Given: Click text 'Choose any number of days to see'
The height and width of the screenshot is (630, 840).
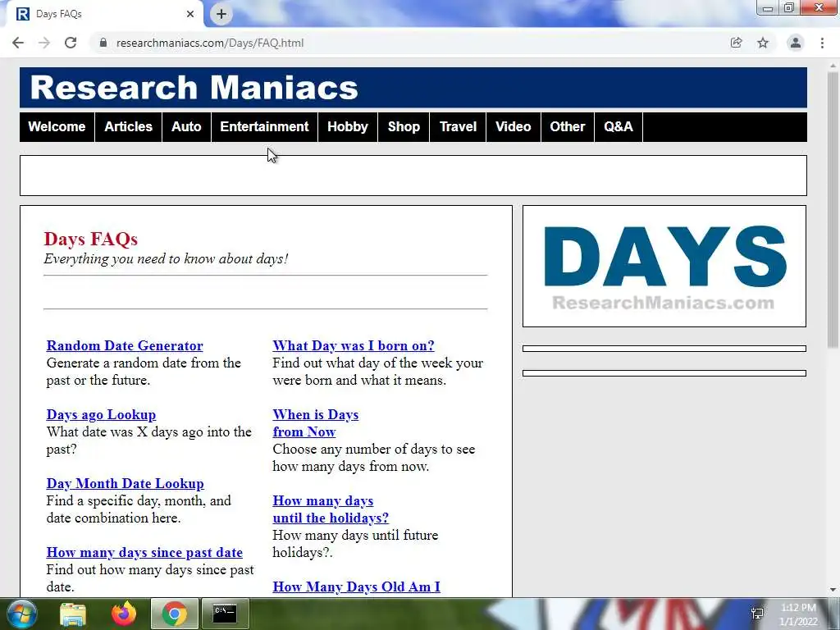Looking at the screenshot, I should (x=374, y=449).
